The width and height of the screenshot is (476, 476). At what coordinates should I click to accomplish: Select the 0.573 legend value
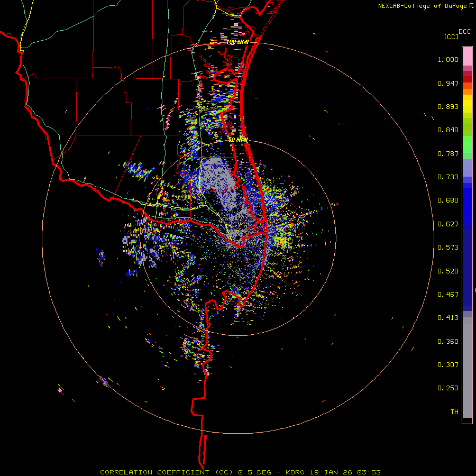click(448, 248)
